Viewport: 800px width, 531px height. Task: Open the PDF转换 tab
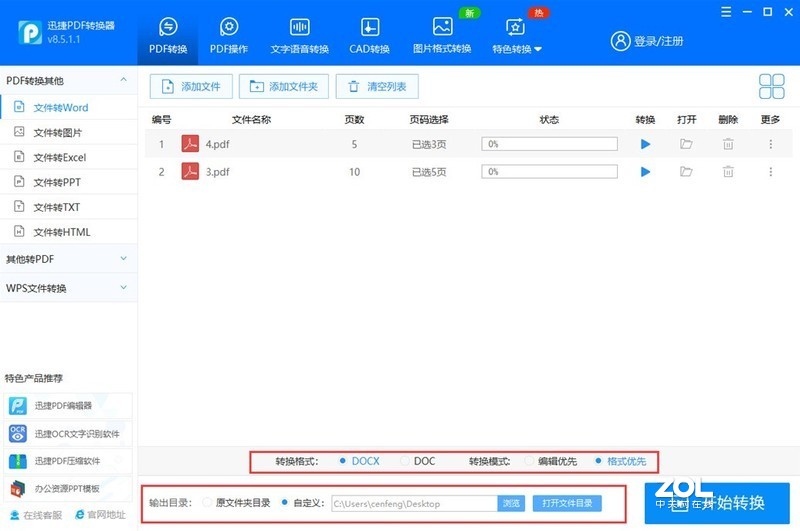pos(168,35)
